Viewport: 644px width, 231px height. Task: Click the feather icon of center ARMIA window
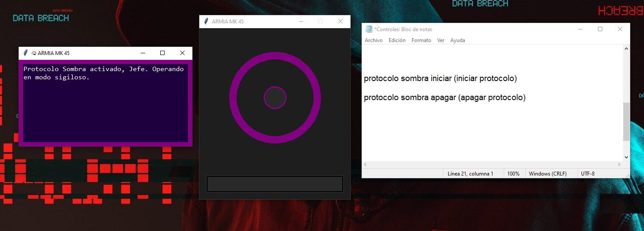[206, 21]
